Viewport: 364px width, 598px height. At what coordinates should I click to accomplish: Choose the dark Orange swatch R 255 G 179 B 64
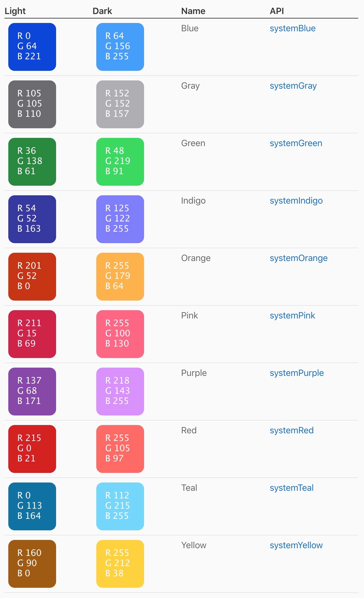pos(120,277)
